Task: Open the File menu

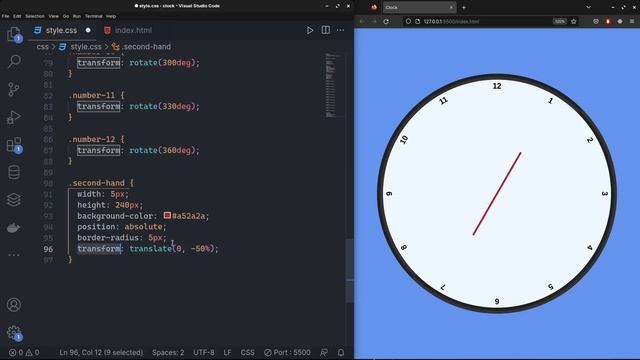Action: 5,16
